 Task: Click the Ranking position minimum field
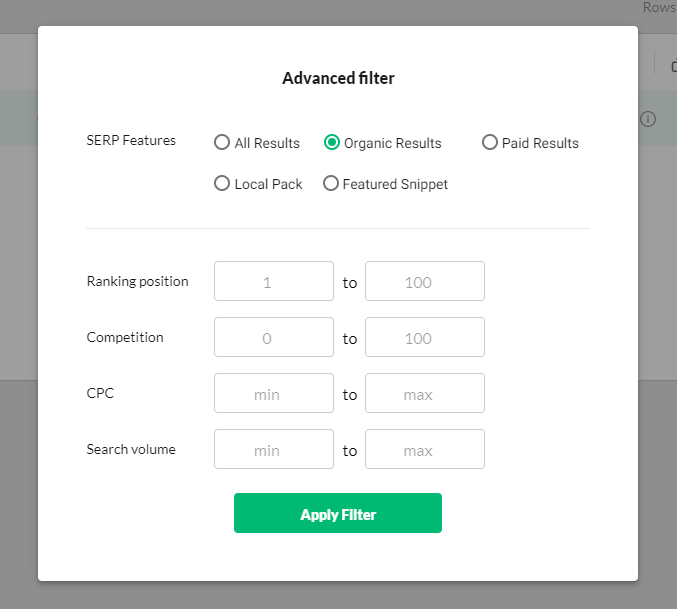pos(273,282)
